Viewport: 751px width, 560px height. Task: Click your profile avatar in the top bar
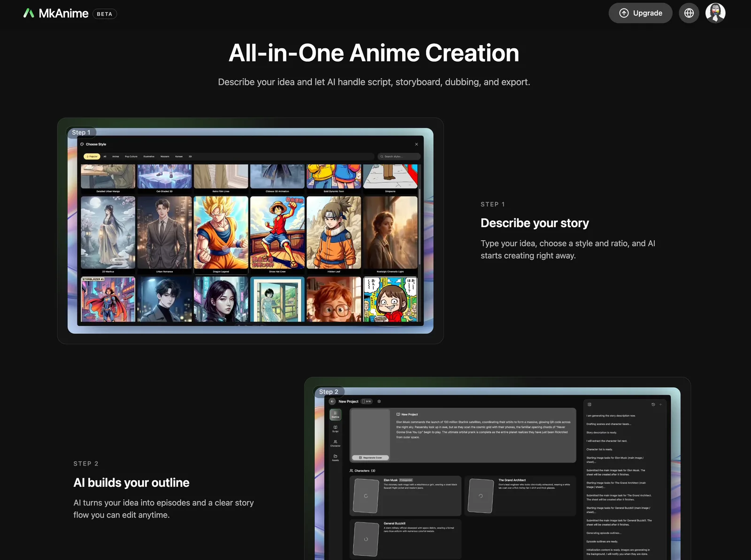pos(715,13)
